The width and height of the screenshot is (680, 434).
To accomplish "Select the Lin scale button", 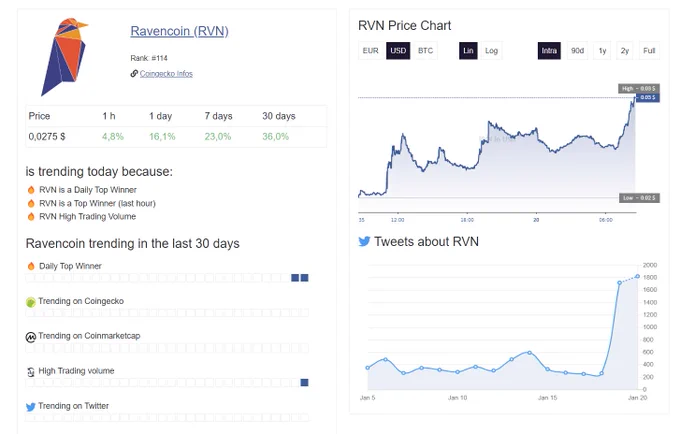I will coord(468,51).
